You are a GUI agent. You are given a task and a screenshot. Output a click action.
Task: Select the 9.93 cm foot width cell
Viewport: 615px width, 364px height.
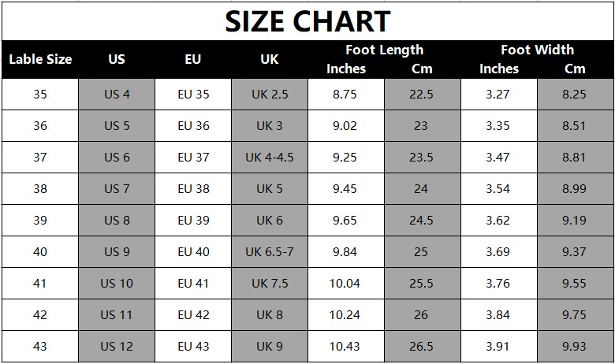pyautogui.click(x=575, y=347)
